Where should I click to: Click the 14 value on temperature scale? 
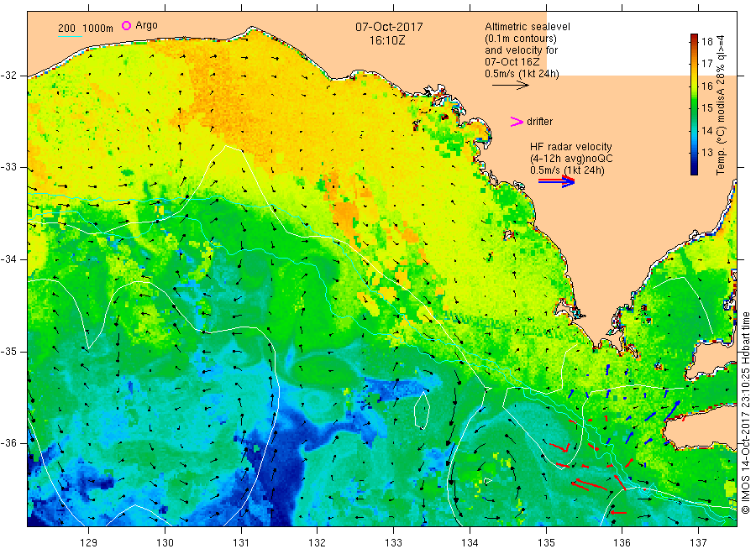[706, 131]
